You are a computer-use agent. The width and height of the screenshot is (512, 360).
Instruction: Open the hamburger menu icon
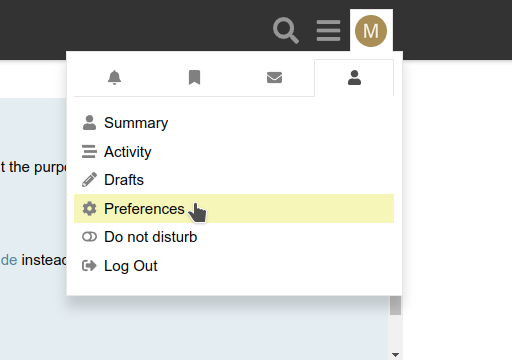328,30
